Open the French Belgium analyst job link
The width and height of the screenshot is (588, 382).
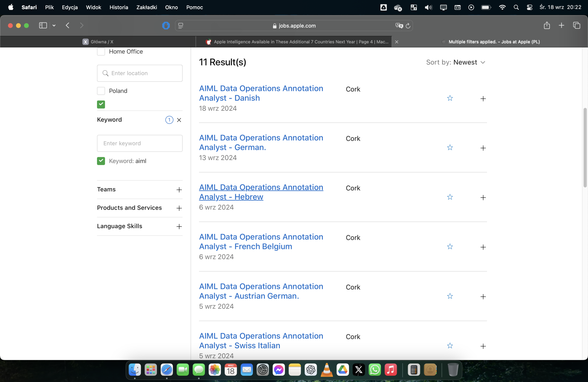coord(261,241)
